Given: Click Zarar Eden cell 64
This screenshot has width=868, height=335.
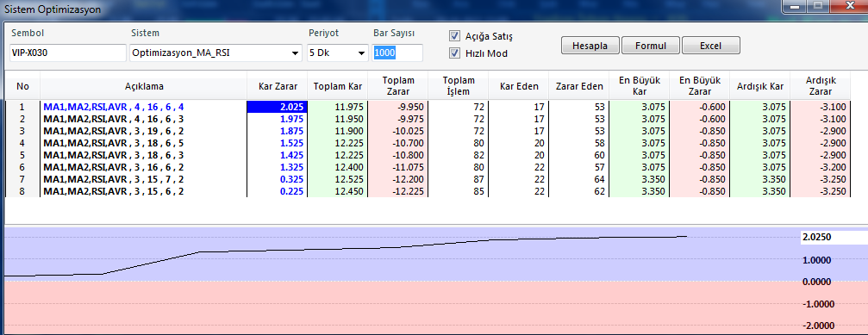Looking at the screenshot, I should [x=579, y=179].
